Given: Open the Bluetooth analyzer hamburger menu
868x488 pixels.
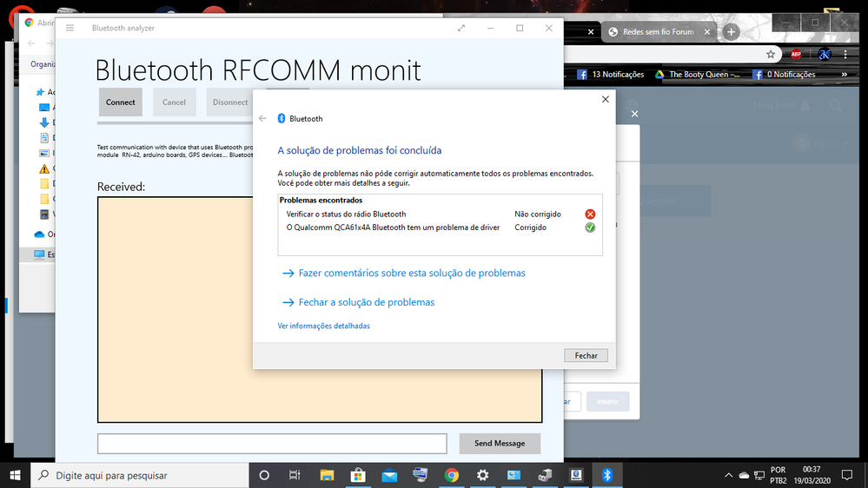Looking at the screenshot, I should 70,28.
